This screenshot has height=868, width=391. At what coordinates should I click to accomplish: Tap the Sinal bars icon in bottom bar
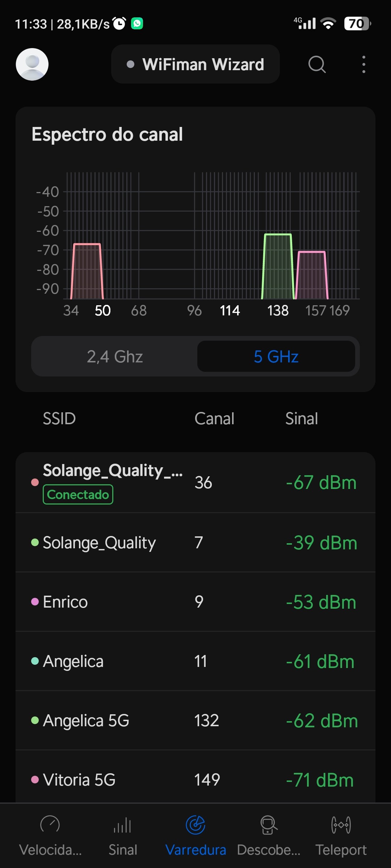(x=123, y=825)
